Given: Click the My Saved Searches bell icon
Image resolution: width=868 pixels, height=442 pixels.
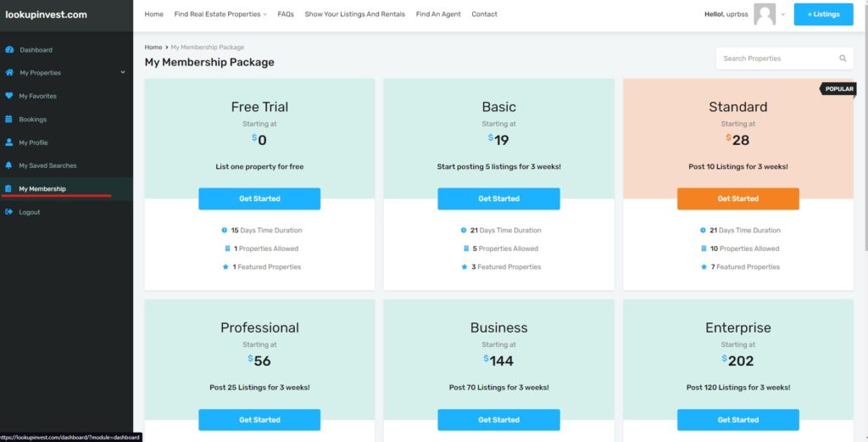Looking at the screenshot, I should pyautogui.click(x=8, y=165).
